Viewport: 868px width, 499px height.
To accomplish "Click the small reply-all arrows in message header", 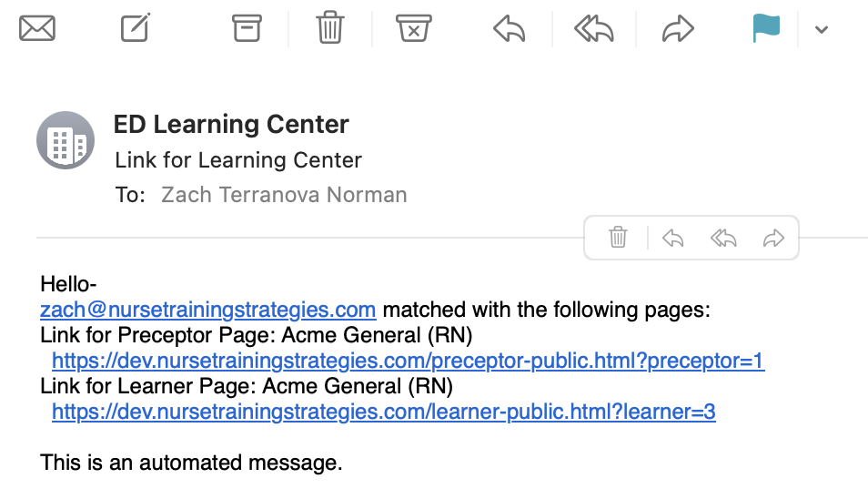I will [723, 239].
